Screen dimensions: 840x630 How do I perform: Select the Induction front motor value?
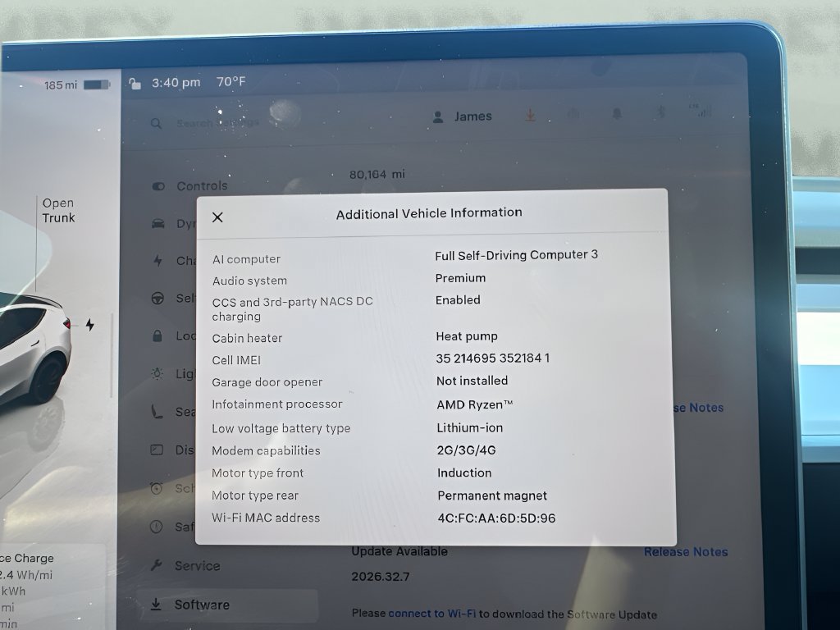[x=464, y=473]
